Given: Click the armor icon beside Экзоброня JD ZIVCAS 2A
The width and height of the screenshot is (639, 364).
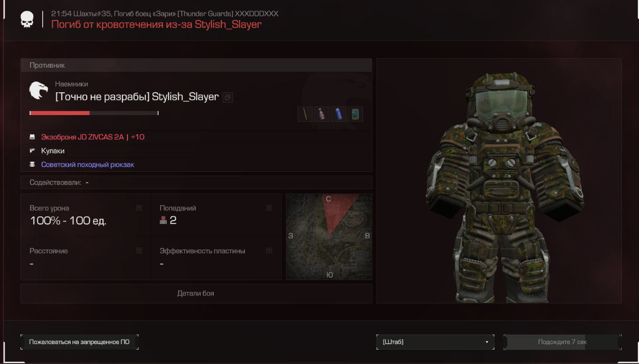Looking at the screenshot, I should tap(32, 137).
